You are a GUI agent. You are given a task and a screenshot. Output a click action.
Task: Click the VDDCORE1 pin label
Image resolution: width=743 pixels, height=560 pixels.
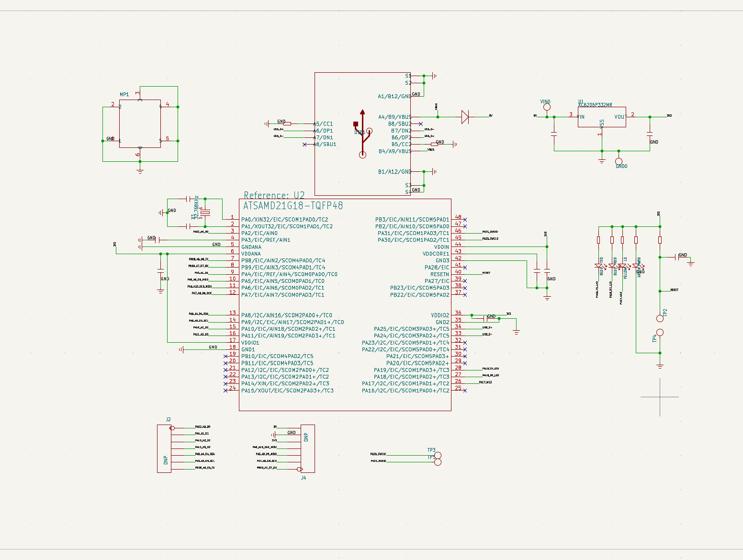(x=436, y=254)
